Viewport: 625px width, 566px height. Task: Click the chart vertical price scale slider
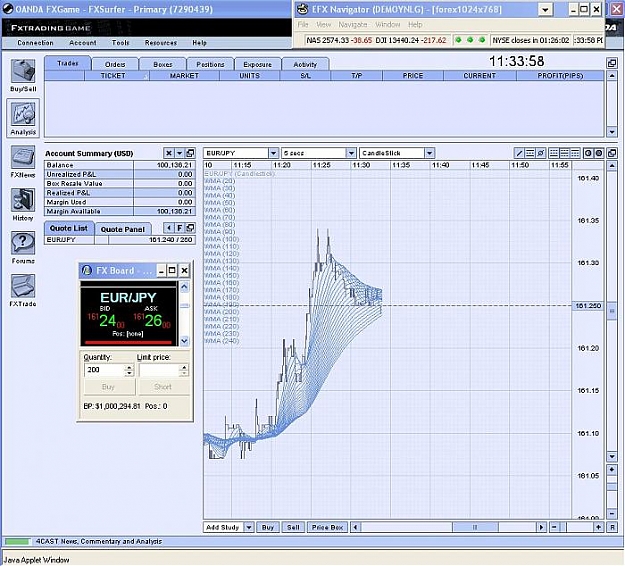coord(612,487)
